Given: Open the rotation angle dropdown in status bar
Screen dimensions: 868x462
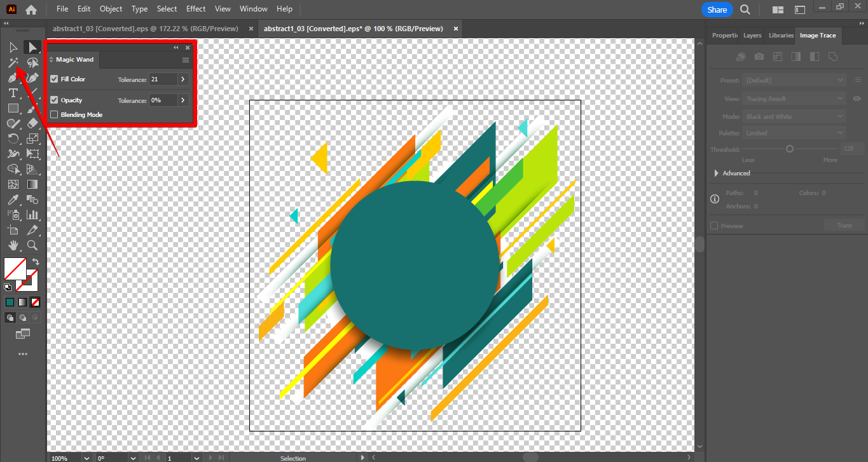Looking at the screenshot, I should tap(132, 458).
